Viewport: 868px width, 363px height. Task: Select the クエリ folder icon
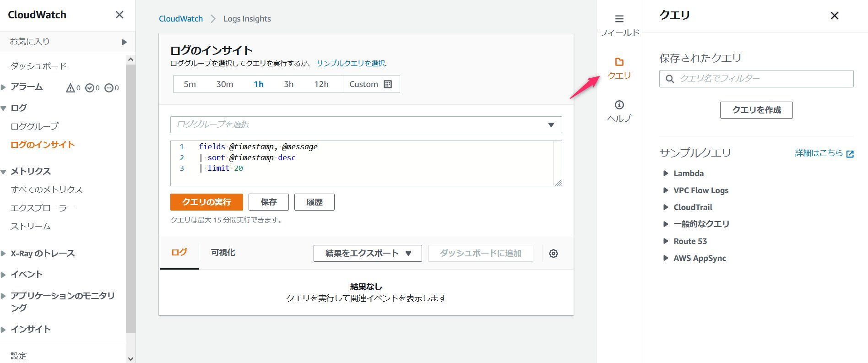(619, 62)
